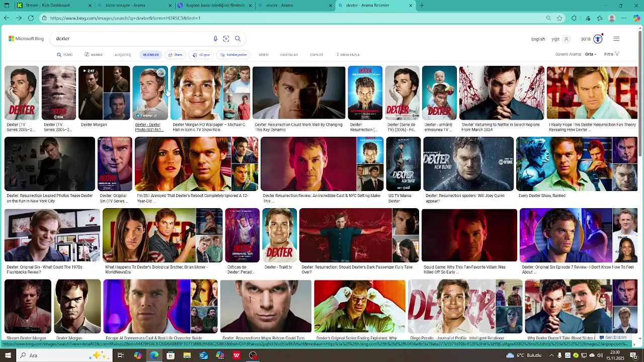Click caption 'Dexter: Resurrection spoilers: Will Joey Quinn appear?'
The image size is (644, 362).
coord(465,198)
